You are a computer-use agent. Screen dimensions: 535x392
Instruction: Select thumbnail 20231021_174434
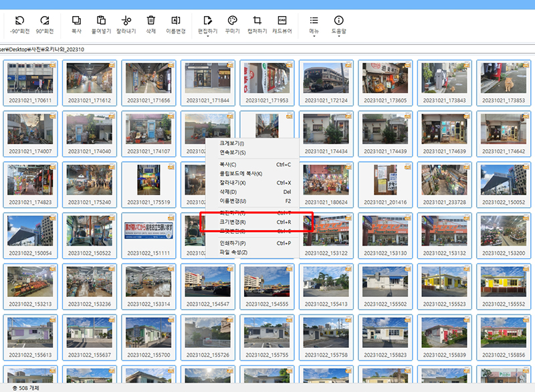point(326,134)
